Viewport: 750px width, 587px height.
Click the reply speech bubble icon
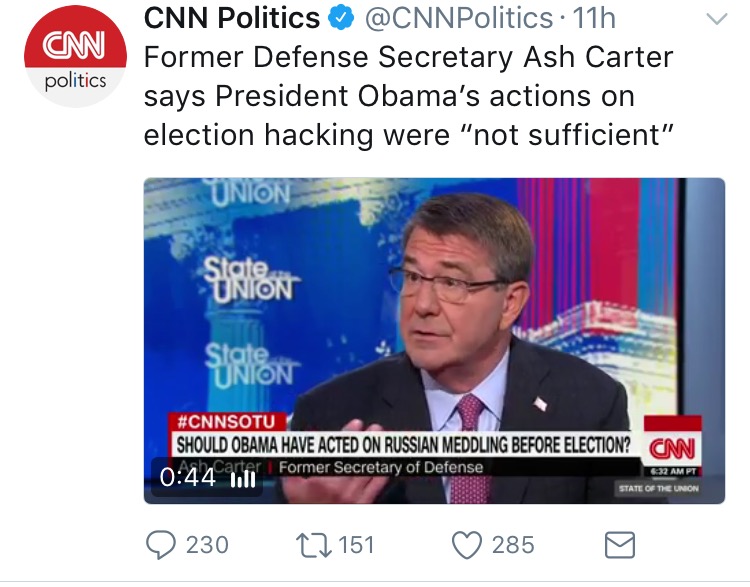[161, 545]
